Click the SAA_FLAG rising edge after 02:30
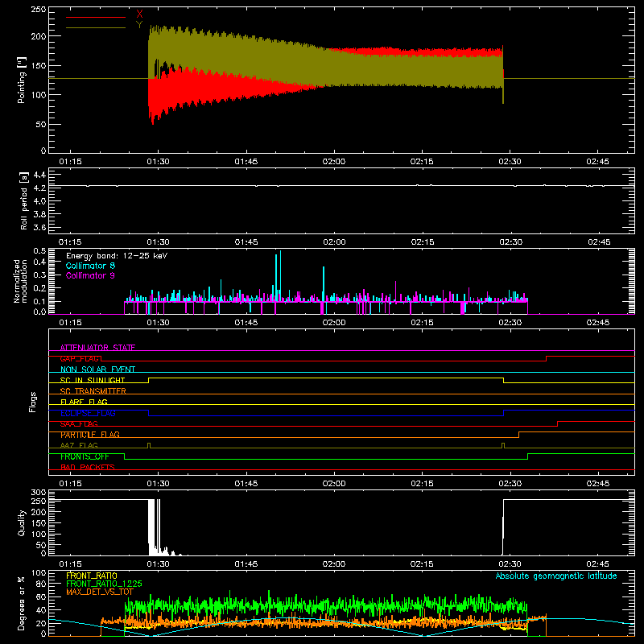 point(557,423)
